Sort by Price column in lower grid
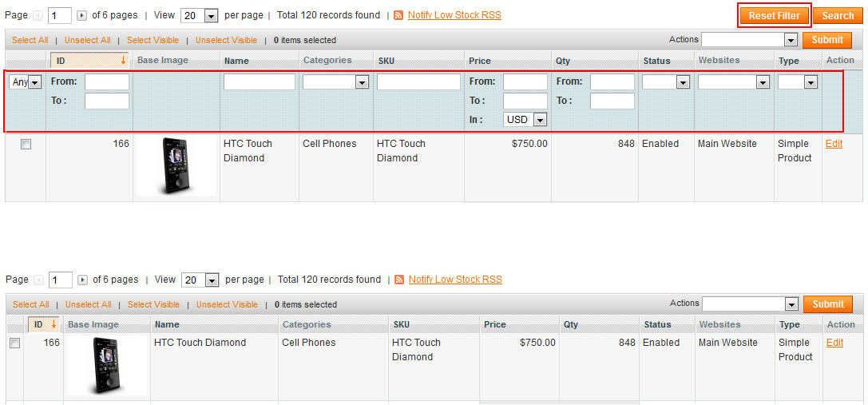This screenshot has height=405, width=868. point(495,324)
